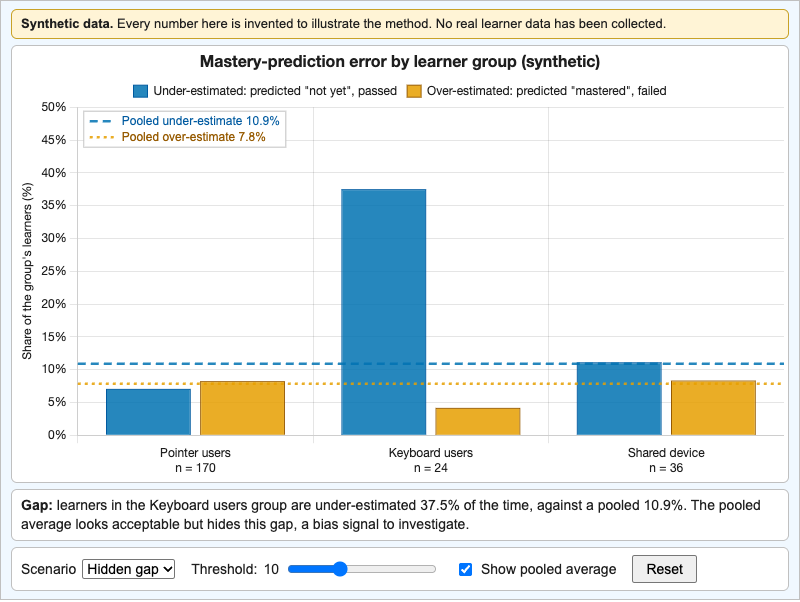
Task: Click the 'Share of the group's learners (%)' axis title
Action: [27, 271]
